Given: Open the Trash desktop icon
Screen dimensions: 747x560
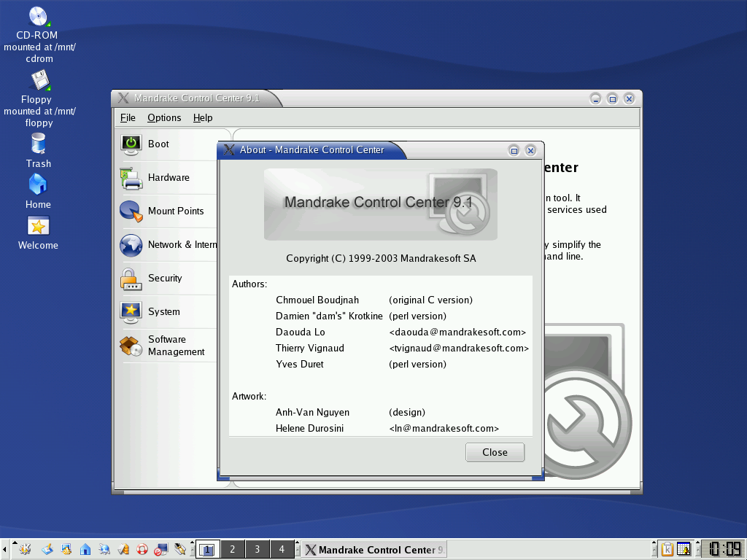Looking at the screenshot, I should click(38, 144).
